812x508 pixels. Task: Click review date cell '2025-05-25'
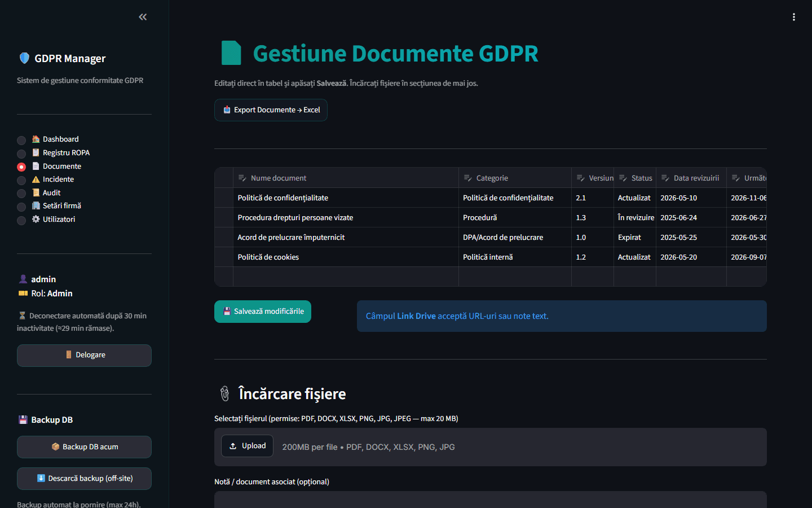[691, 237]
